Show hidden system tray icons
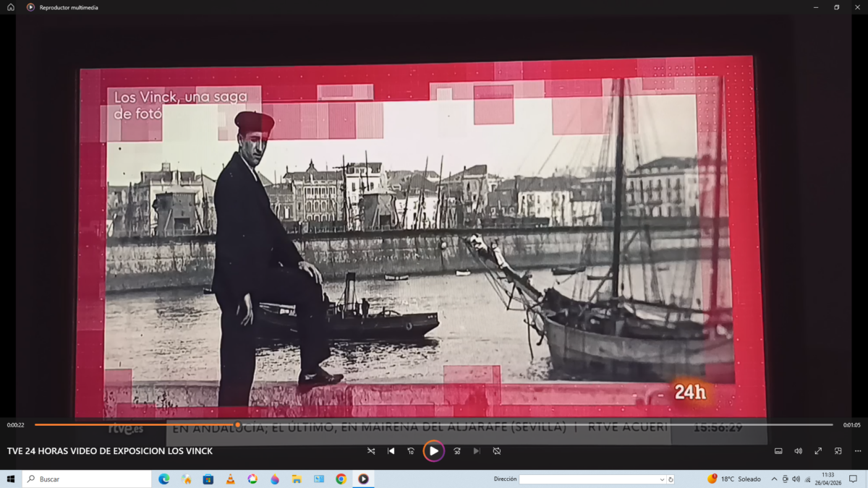Viewport: 868px width, 488px height. pos(774,479)
